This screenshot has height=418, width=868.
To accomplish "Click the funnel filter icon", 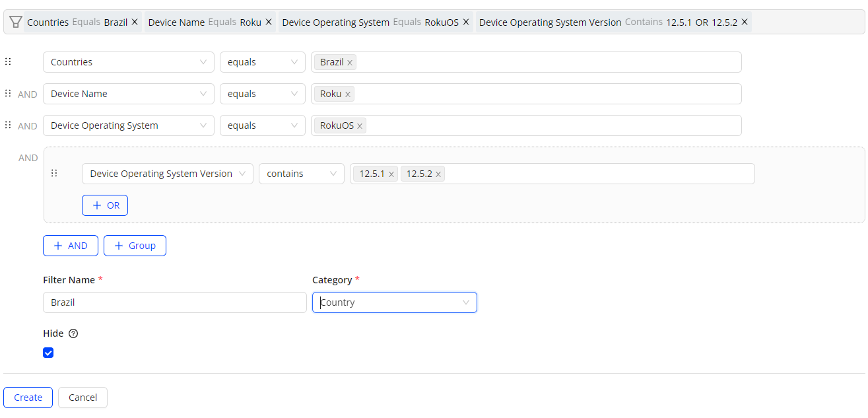I will (x=16, y=22).
